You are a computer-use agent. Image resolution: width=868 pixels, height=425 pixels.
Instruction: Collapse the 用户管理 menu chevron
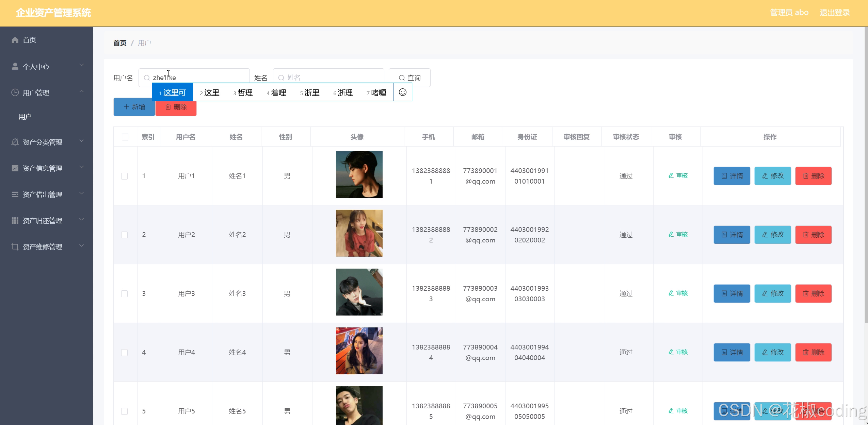[81, 92]
